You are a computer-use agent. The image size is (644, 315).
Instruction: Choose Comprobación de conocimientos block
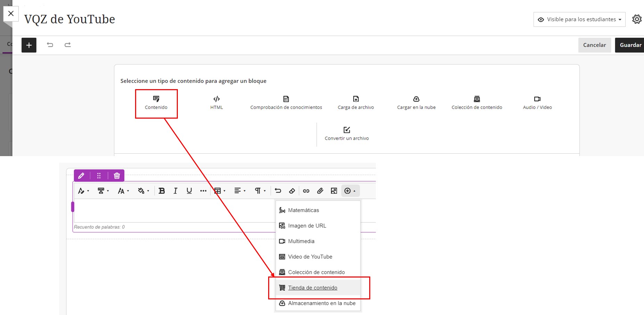coord(286,103)
